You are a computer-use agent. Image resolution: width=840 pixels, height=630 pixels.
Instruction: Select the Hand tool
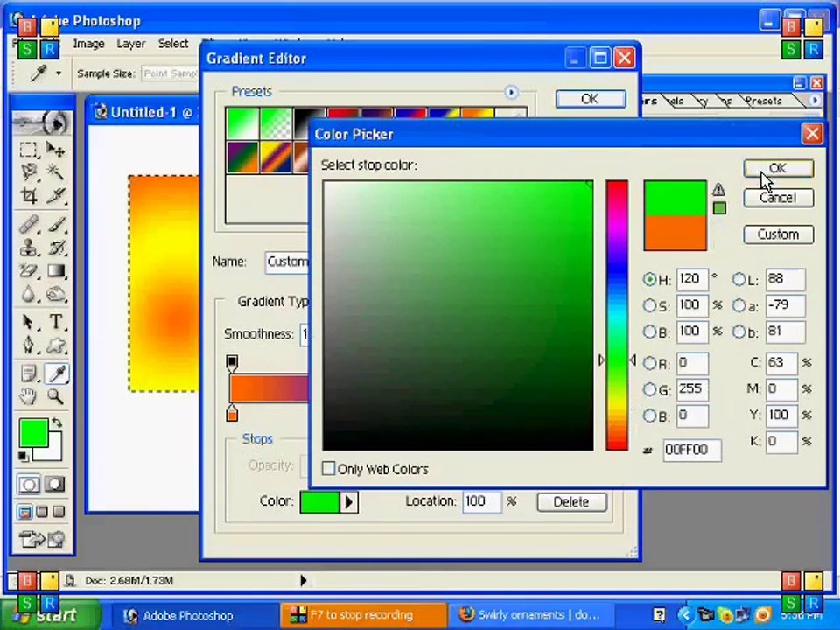coord(28,397)
